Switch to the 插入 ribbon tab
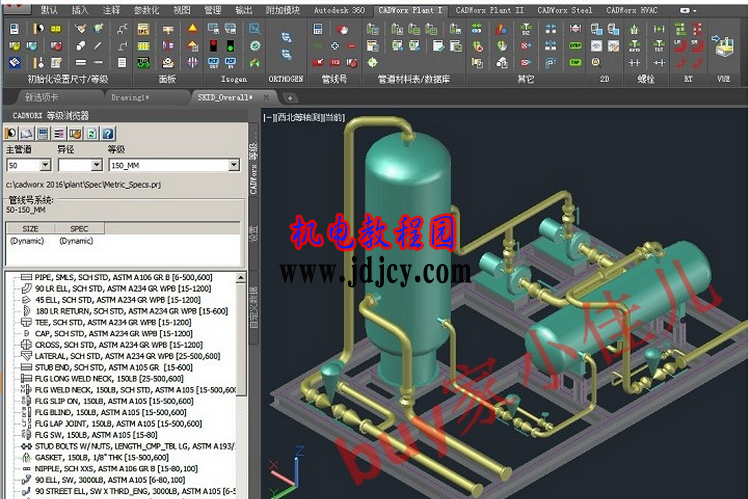 coord(80,10)
